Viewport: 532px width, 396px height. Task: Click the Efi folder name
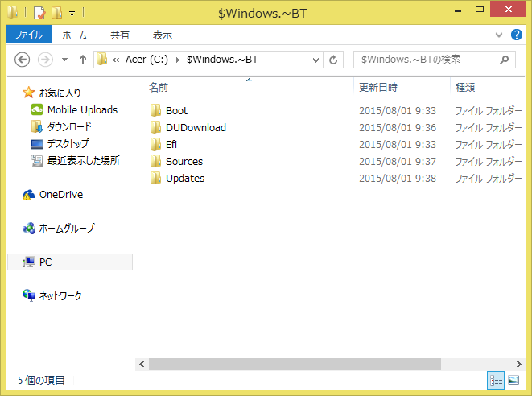tap(171, 145)
